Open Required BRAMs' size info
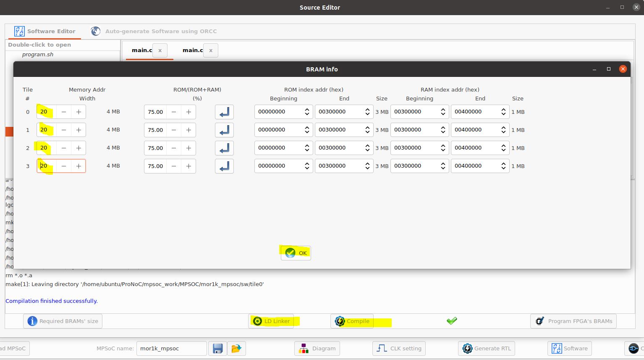The image size is (644, 360). click(63, 321)
